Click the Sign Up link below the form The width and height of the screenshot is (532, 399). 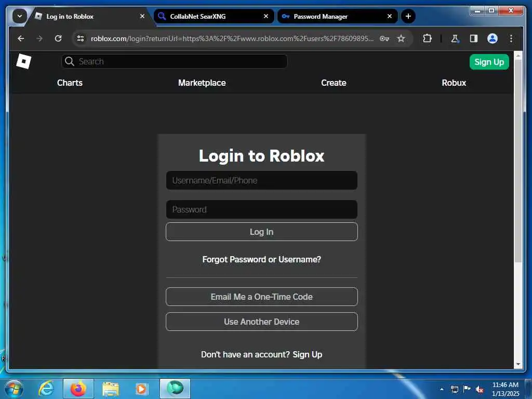click(308, 354)
